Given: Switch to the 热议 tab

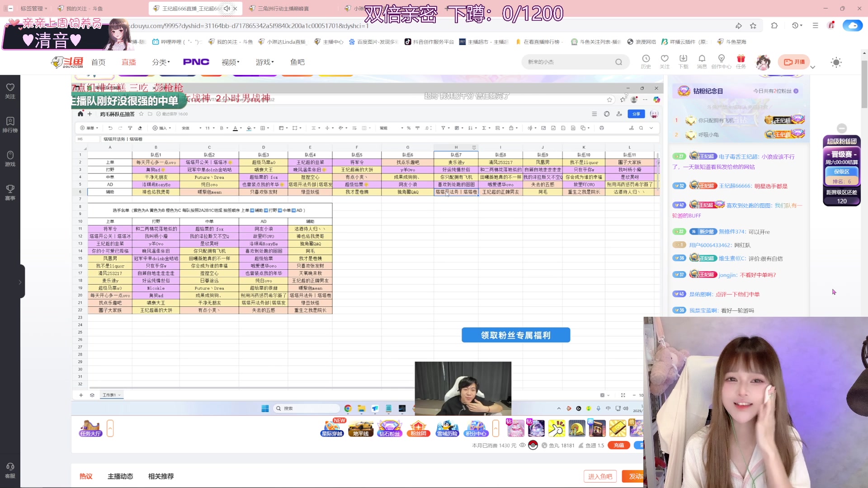Looking at the screenshot, I should click(x=86, y=476).
